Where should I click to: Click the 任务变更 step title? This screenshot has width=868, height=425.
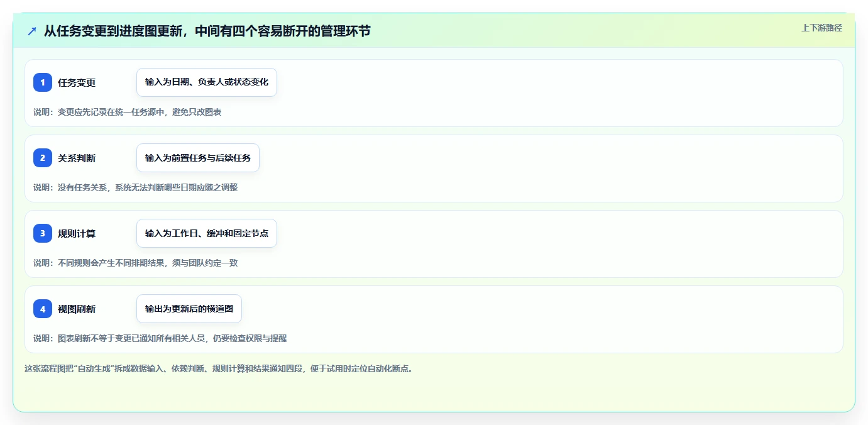(x=77, y=82)
